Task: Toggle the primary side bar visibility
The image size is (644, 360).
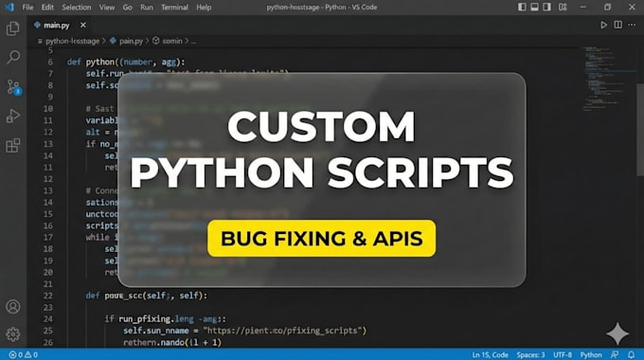Action: pyautogui.click(x=522, y=7)
